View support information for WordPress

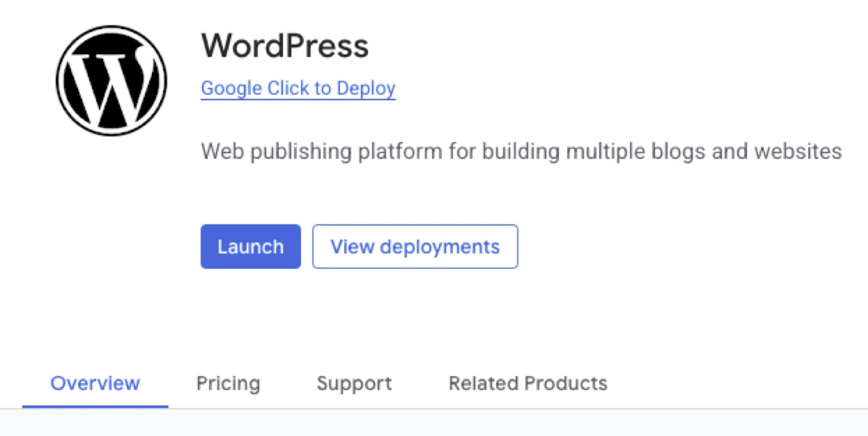(x=354, y=383)
